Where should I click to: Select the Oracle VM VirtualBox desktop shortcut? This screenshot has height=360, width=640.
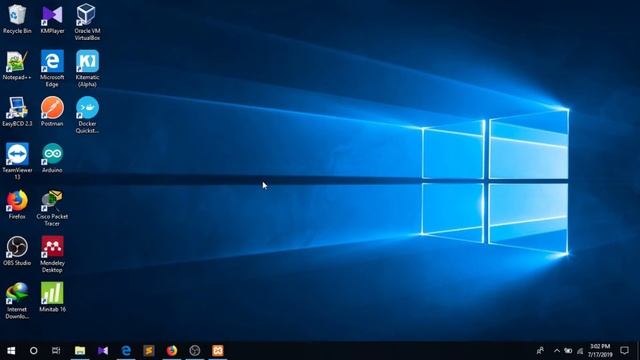tap(87, 22)
